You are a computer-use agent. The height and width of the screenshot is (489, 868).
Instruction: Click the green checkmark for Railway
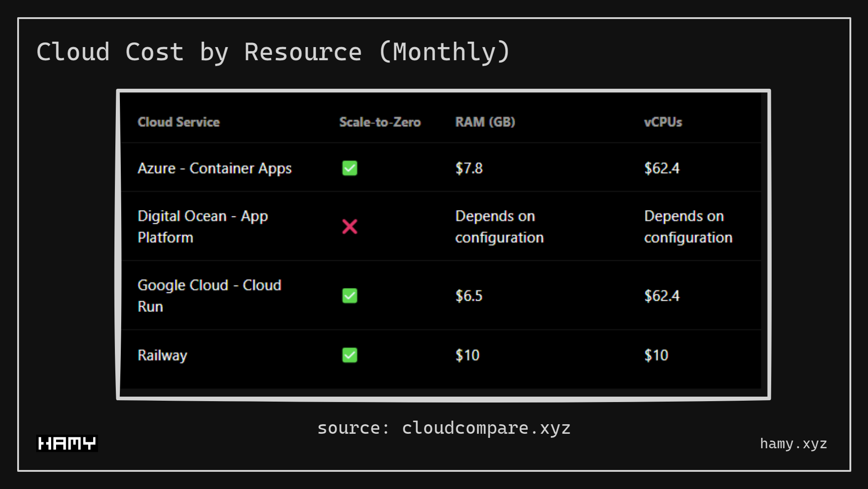(349, 355)
